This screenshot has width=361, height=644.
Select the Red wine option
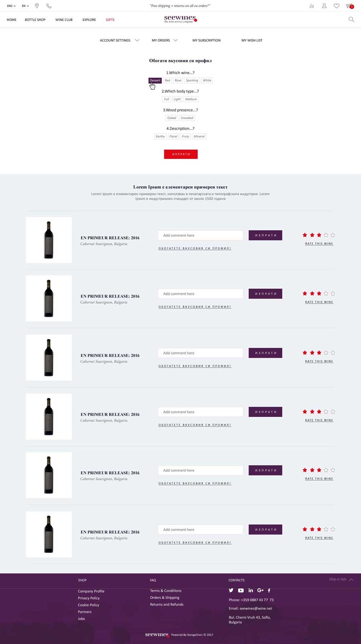[168, 81]
